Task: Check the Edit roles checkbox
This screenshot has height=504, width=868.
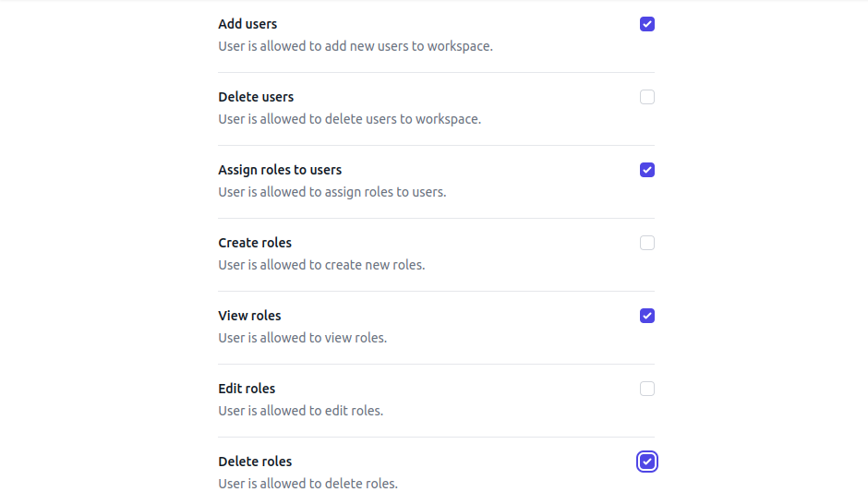Action: tap(647, 389)
